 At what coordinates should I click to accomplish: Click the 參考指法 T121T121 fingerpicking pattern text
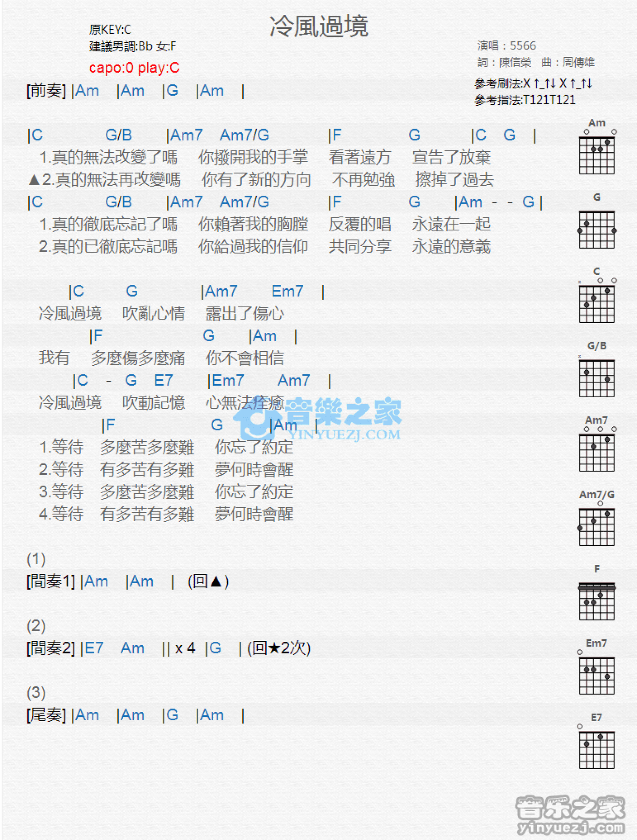tap(525, 100)
